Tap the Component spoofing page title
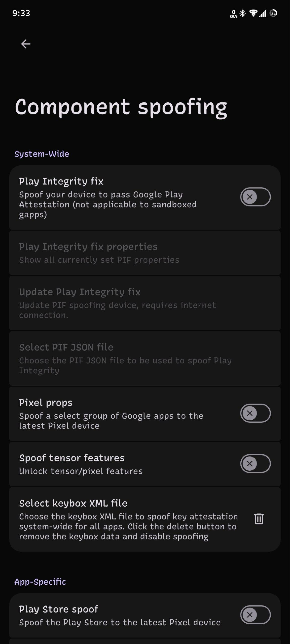Viewport: 290px width, 644px height. pos(121,107)
